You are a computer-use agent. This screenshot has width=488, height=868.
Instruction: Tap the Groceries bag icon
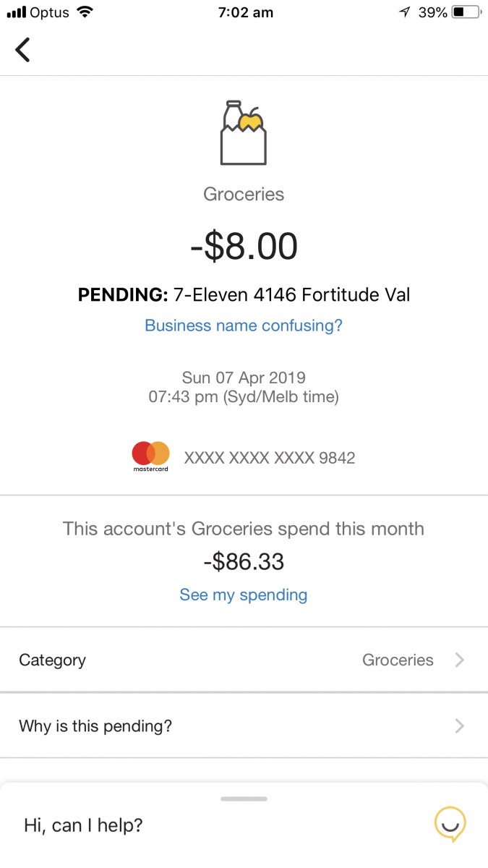pyautogui.click(x=244, y=133)
